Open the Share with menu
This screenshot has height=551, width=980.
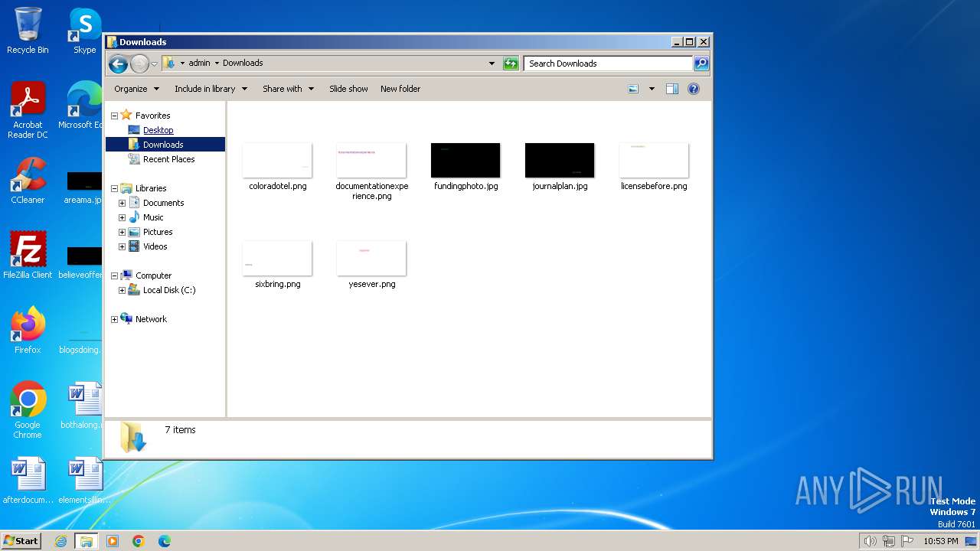click(x=288, y=89)
